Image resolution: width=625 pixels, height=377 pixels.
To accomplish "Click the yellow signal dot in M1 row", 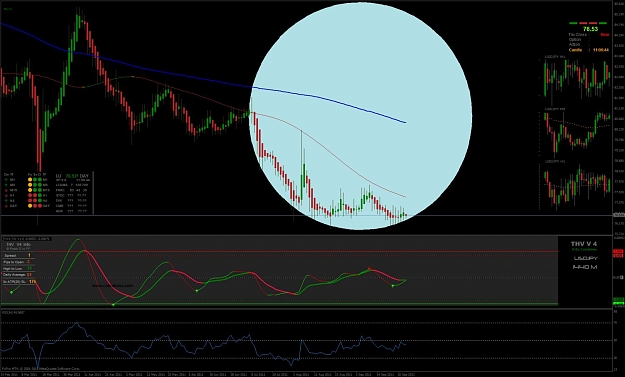I will pyautogui.click(x=30, y=179).
